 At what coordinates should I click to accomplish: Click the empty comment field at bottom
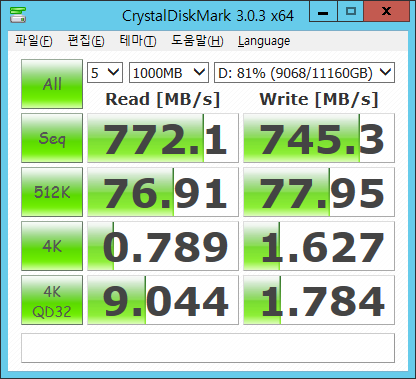tap(208, 348)
